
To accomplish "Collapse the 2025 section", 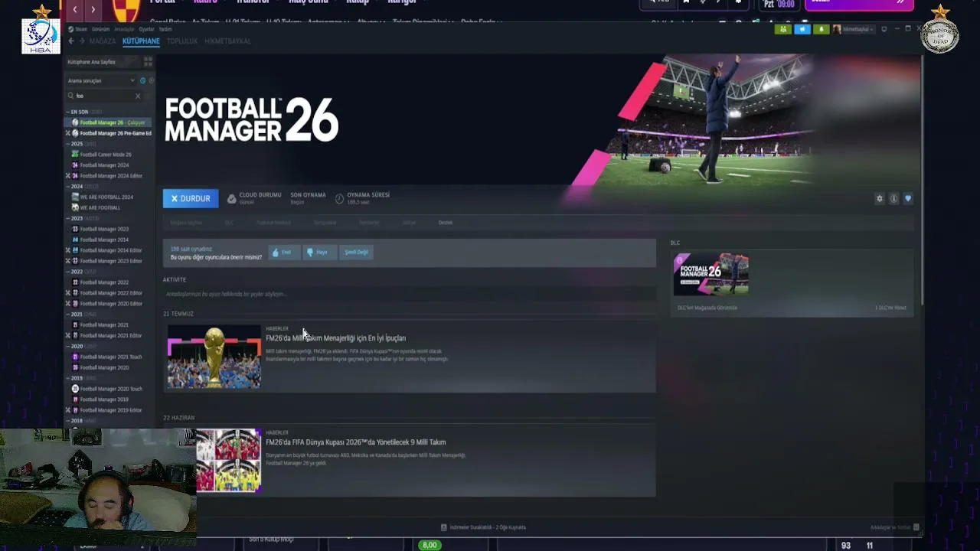I will point(67,144).
